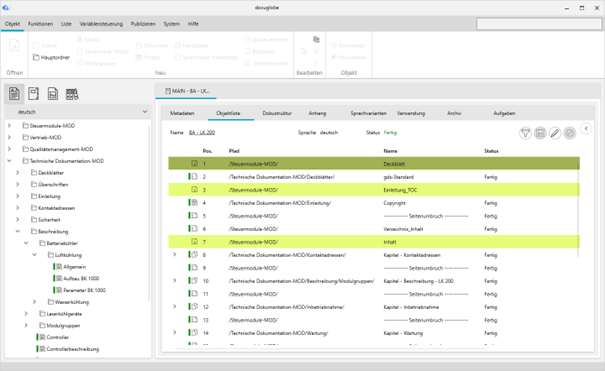605x371 pixels.
Task: Collapse the Technische Dokumentation-MOD folder
Action: click(9, 161)
